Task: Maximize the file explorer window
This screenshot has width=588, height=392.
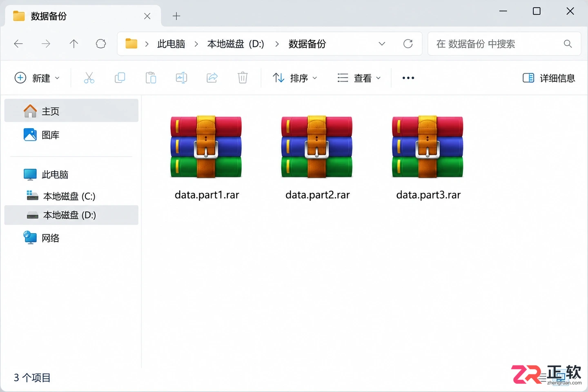Action: (x=537, y=11)
